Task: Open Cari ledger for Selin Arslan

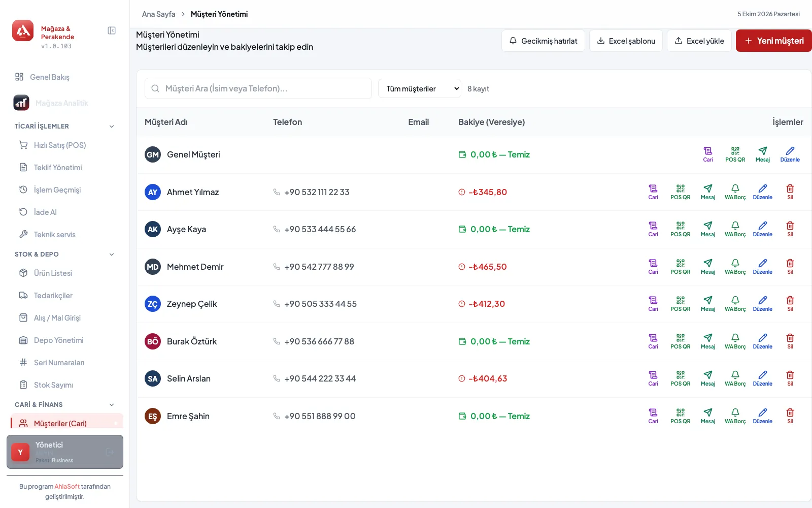Action: click(653, 378)
